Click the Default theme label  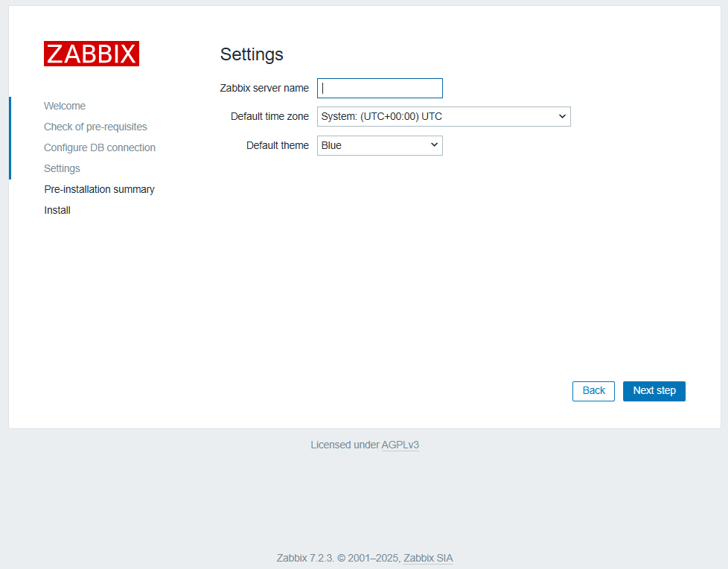coord(278,145)
